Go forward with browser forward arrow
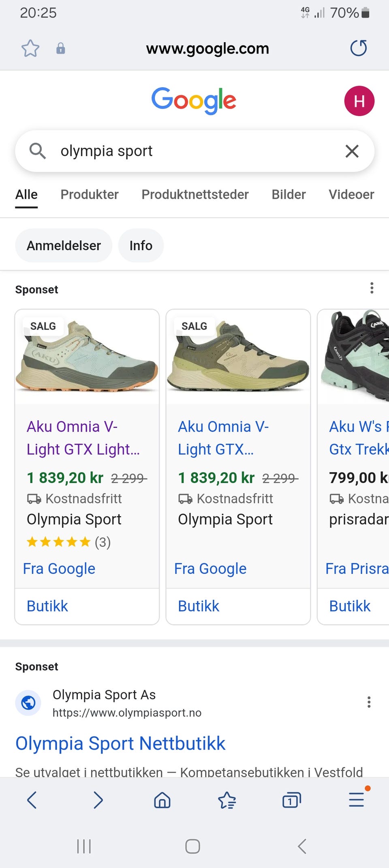 pos(98,800)
